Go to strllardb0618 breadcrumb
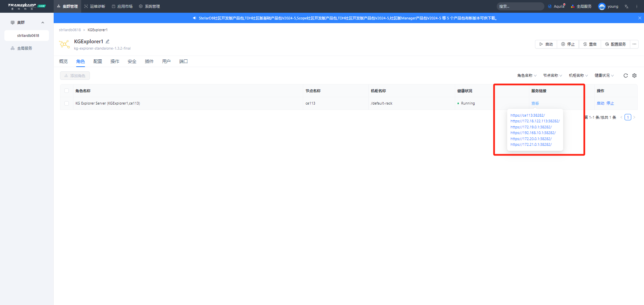 pos(70,30)
